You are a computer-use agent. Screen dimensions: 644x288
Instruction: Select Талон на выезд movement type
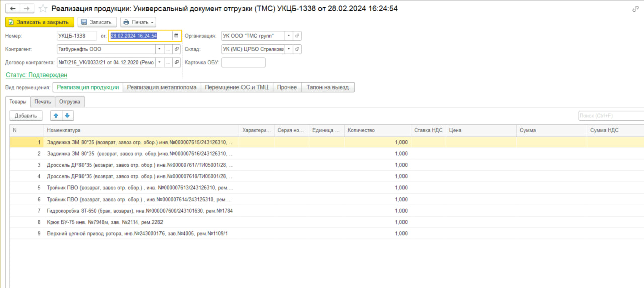click(328, 87)
